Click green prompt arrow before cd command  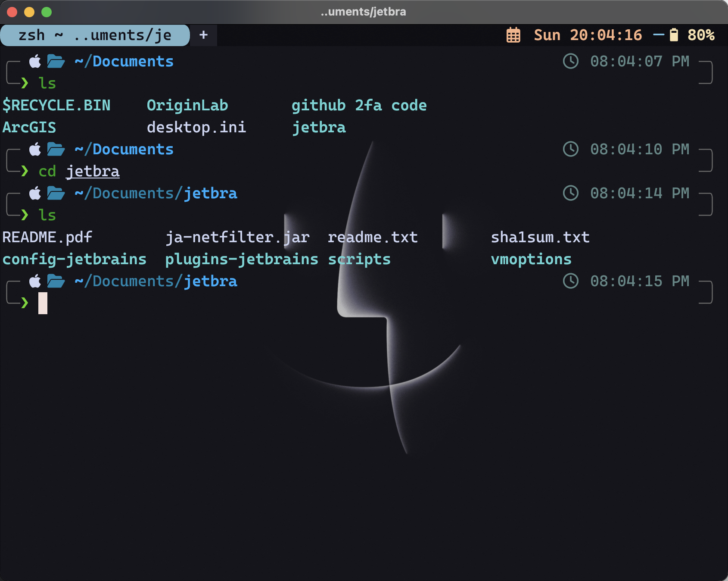(25, 171)
